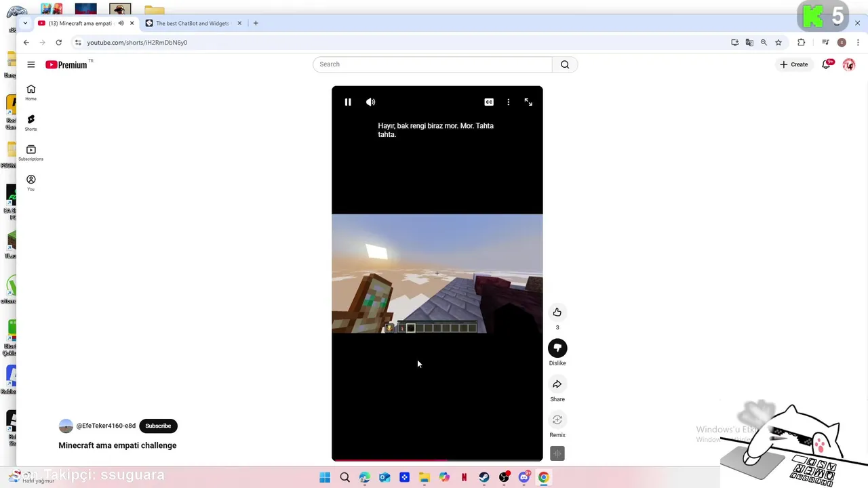Open the YouTube account avatar menu
This screenshot has height=488, width=868.
click(x=849, y=64)
